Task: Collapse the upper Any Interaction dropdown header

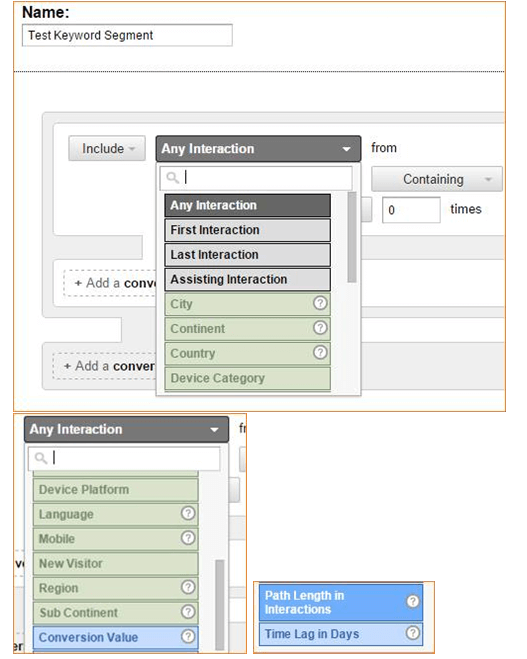Action: coord(258,149)
